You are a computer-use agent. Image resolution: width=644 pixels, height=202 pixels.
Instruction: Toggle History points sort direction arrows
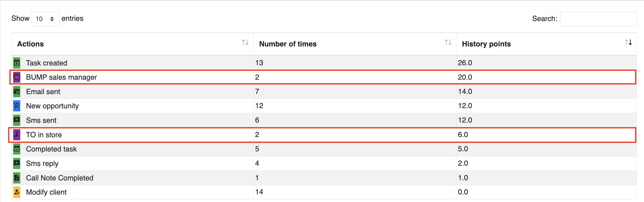pyautogui.click(x=628, y=42)
